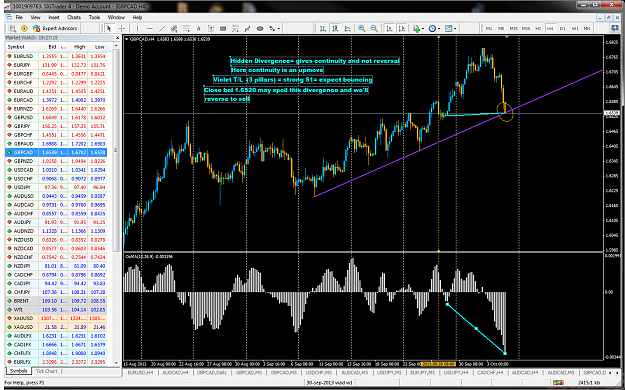Pick the vertical line drawing tool
The image size is (625, 390).
point(137,28)
